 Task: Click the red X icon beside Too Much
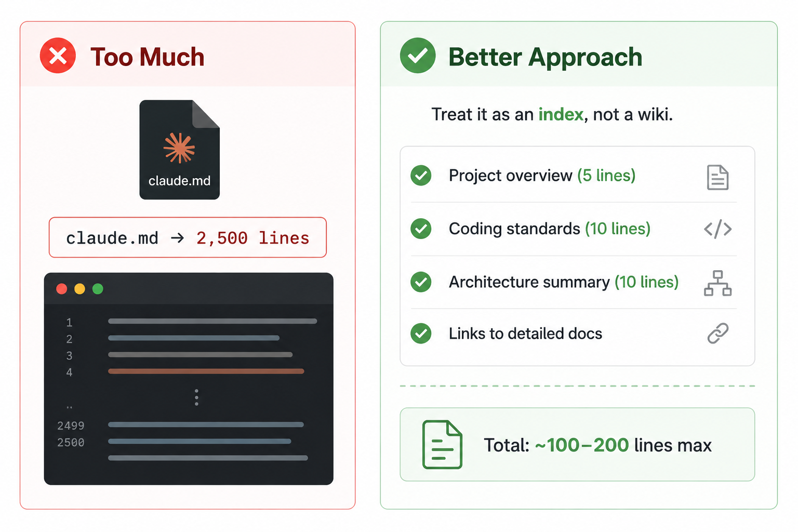(58, 56)
